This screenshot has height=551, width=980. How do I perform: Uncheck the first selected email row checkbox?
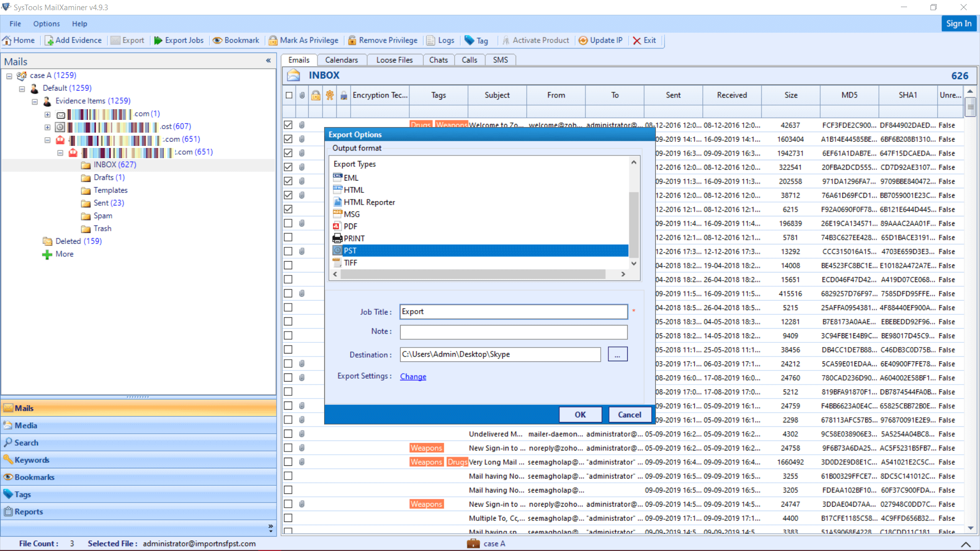click(288, 124)
